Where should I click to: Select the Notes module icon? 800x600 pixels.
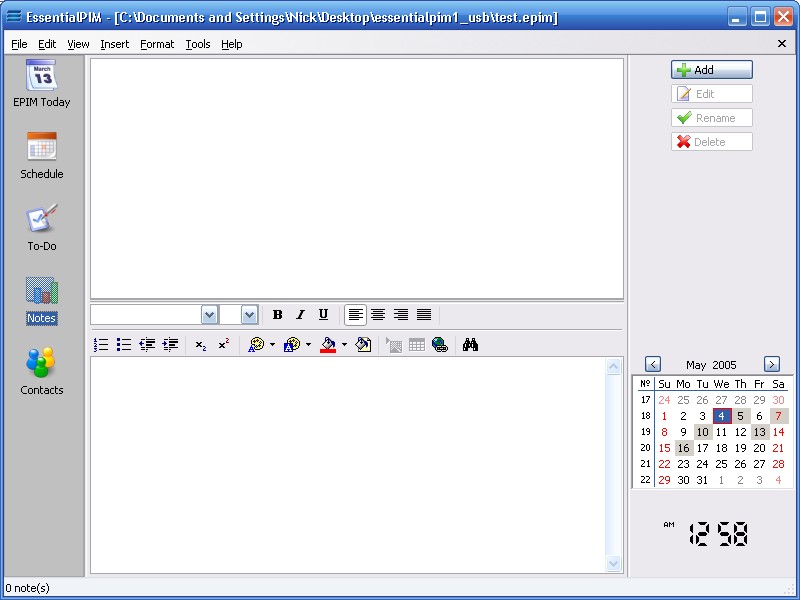coord(42,300)
